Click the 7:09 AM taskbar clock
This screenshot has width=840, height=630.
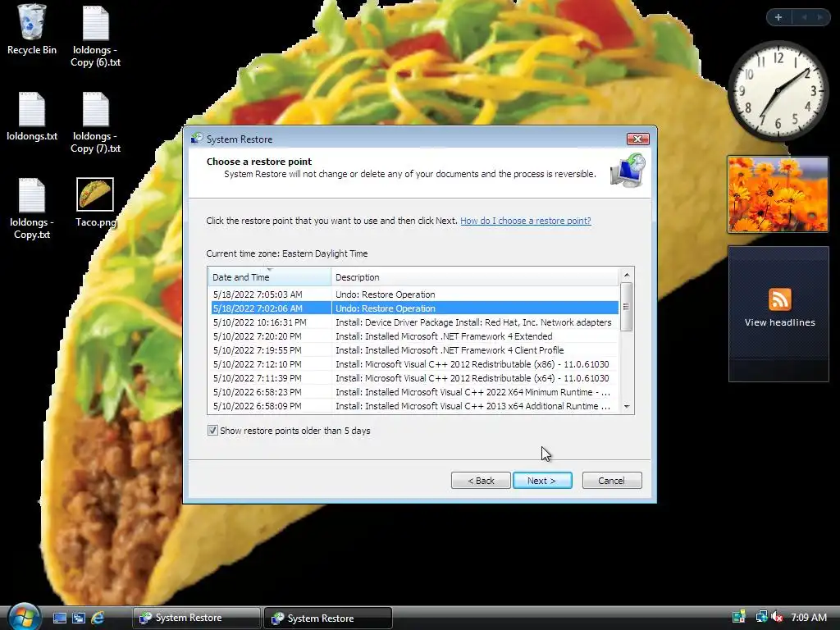[x=808, y=617]
